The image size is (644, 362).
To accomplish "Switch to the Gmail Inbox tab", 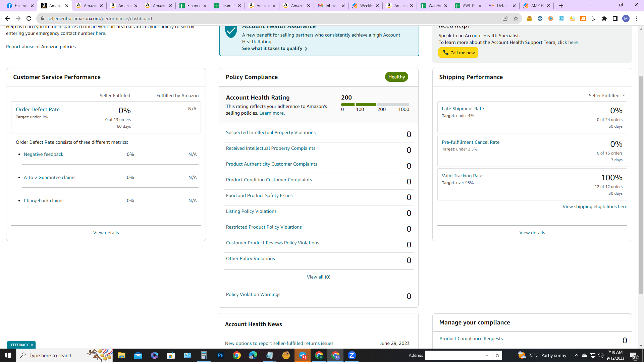I will 331,6.
